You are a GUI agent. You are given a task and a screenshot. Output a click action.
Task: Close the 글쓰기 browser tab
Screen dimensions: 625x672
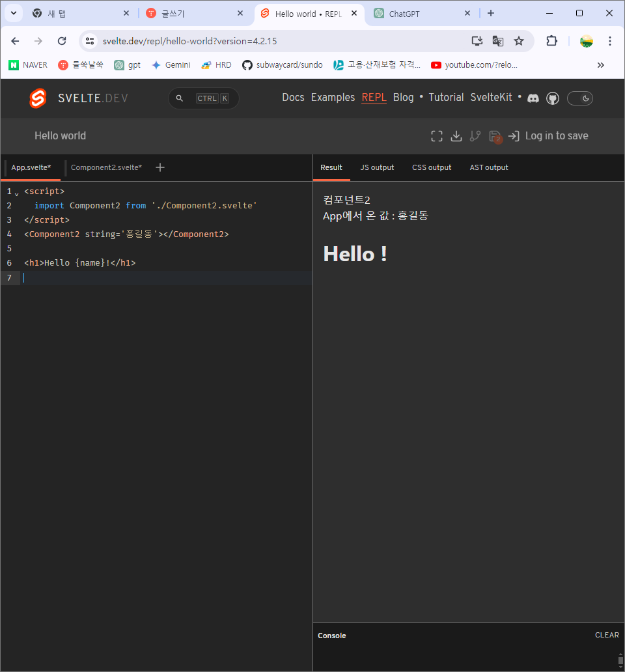coord(240,13)
